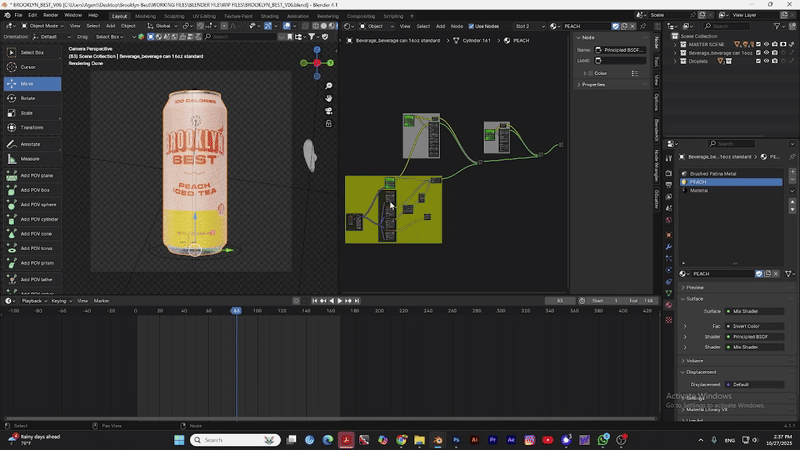Click the current frame field showing 83

pyautogui.click(x=560, y=300)
